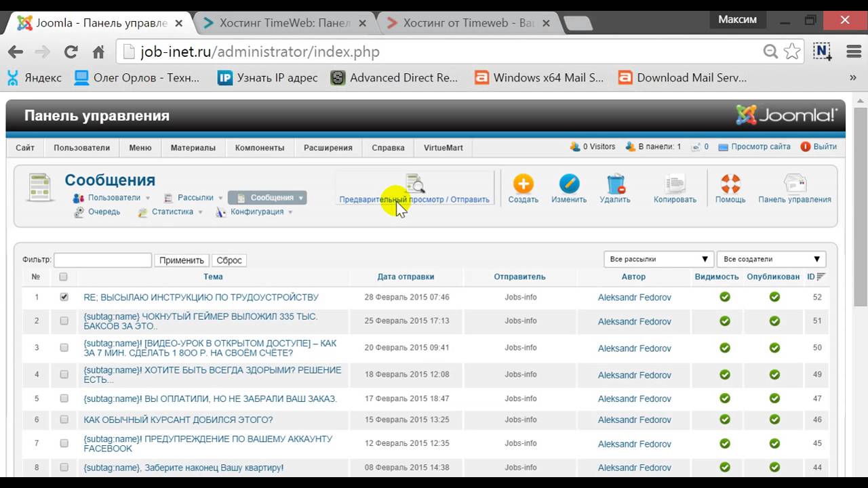Open the VirtueMart menu

(x=443, y=148)
